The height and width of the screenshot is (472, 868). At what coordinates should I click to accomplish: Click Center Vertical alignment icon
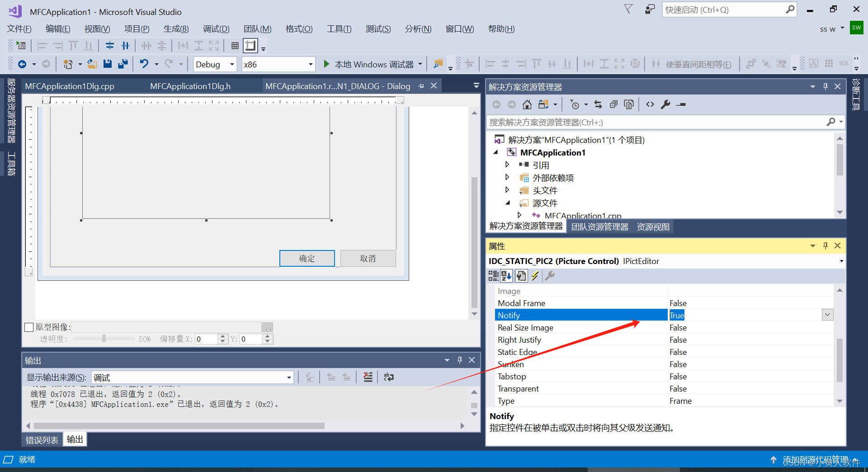[x=110, y=46]
